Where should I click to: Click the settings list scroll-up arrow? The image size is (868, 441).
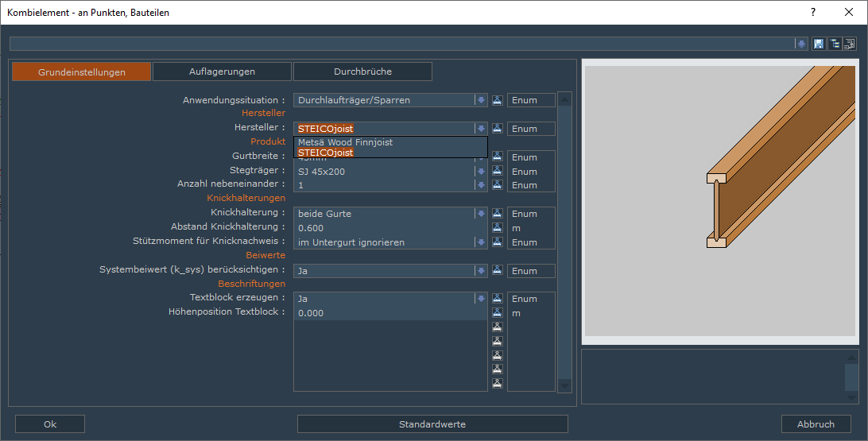564,99
